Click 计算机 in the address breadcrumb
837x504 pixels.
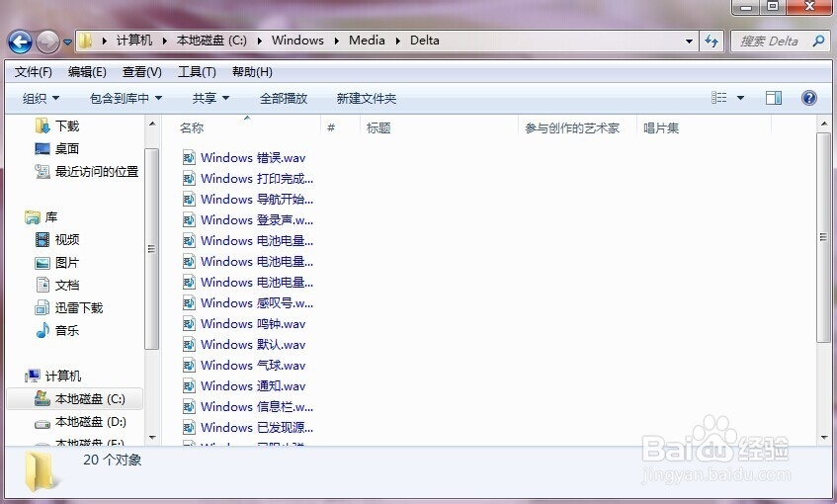pyautogui.click(x=134, y=41)
